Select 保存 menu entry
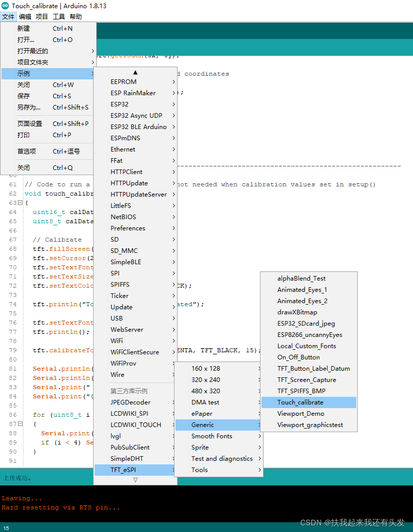 (48, 96)
